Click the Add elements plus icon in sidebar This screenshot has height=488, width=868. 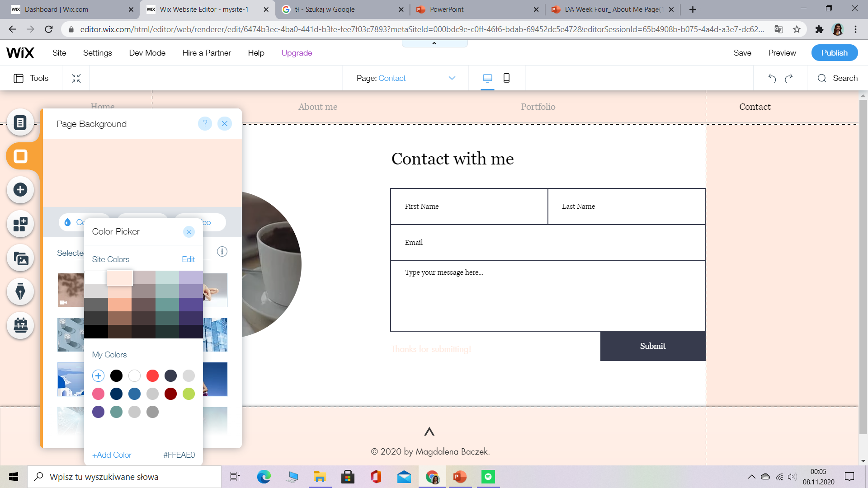(x=20, y=190)
